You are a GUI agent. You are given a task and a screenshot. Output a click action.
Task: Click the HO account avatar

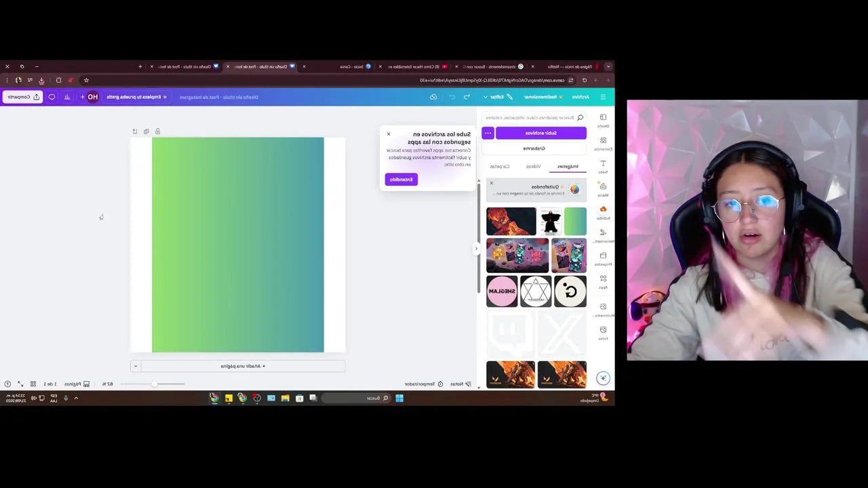93,97
